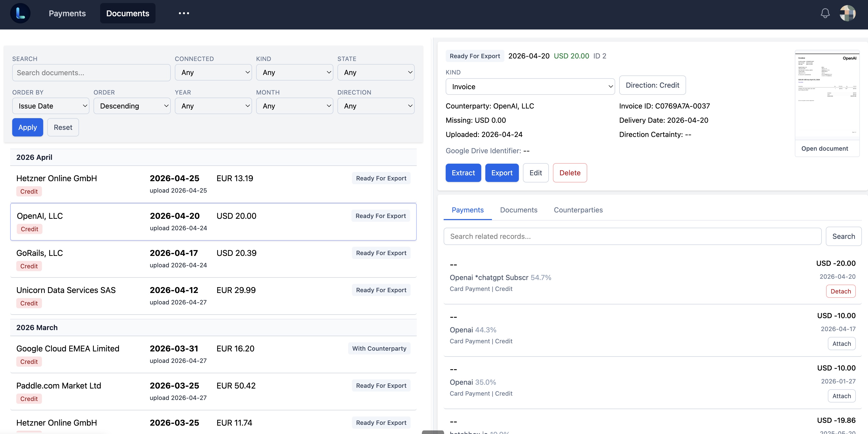Select the GoRails, LLC document row
This screenshot has height=434, width=868.
pyautogui.click(x=213, y=259)
